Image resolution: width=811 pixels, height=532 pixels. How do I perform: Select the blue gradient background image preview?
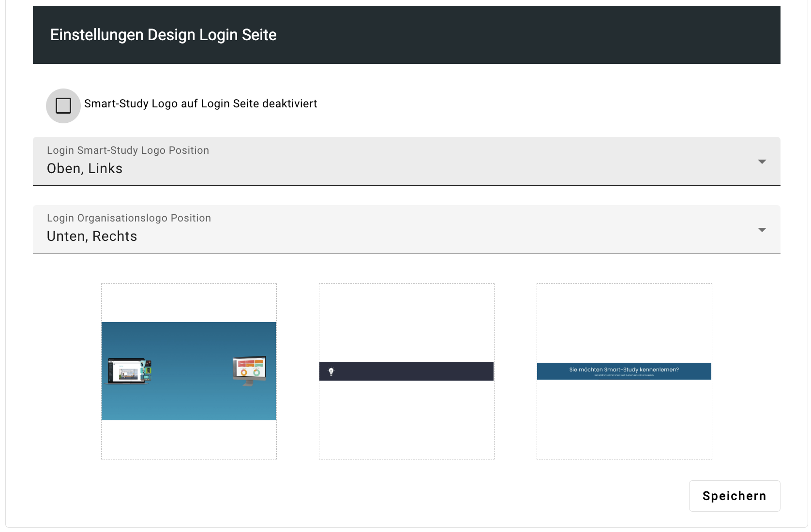point(189,397)
